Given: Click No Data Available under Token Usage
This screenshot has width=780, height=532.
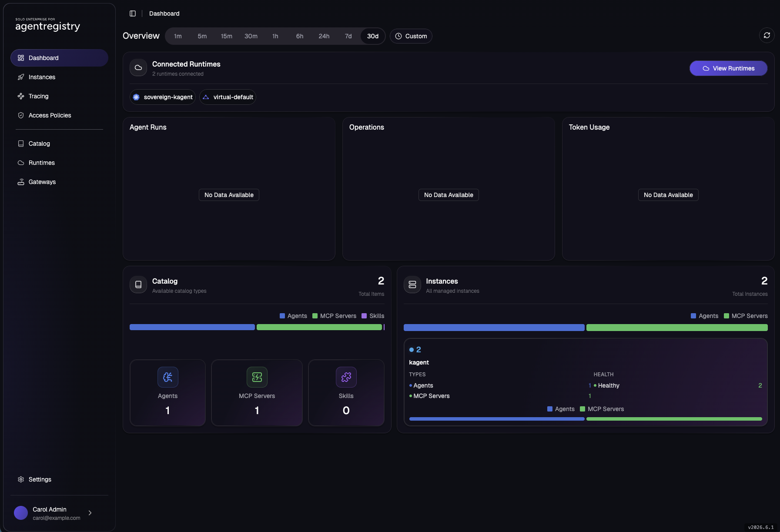Looking at the screenshot, I should 668,195.
